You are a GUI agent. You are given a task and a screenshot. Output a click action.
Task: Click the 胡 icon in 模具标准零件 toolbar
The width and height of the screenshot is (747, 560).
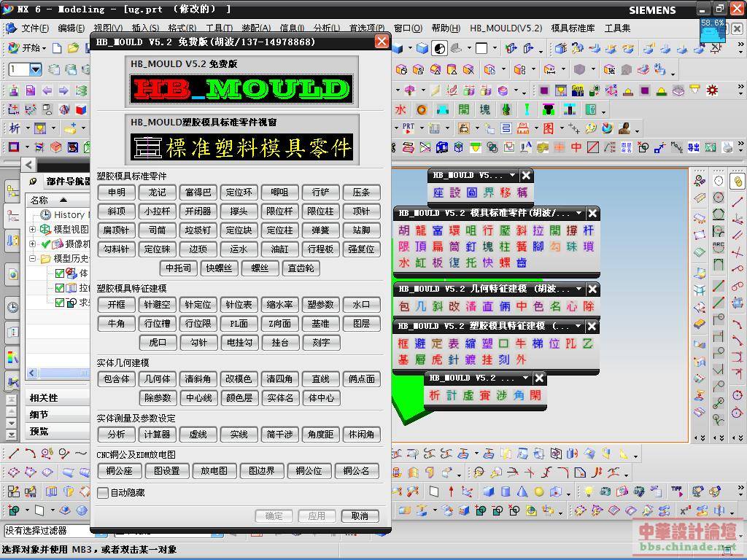404,230
